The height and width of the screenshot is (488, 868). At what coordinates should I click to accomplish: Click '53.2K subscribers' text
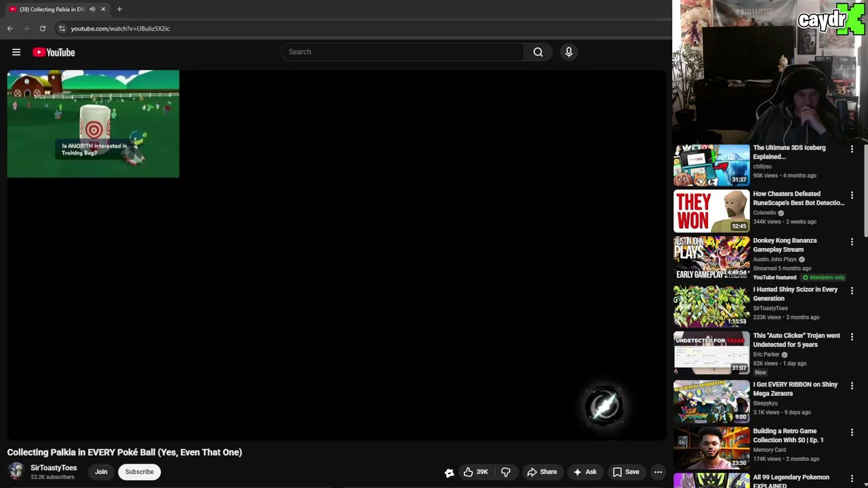[x=52, y=477]
